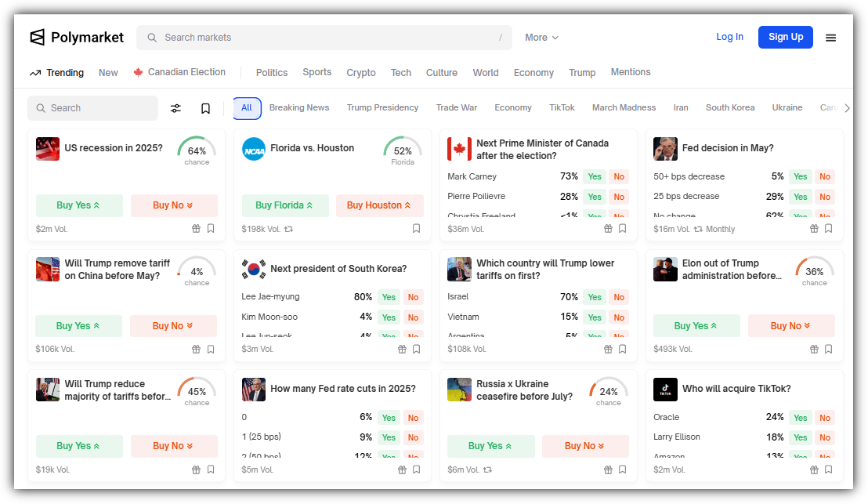Click the Sign Up button
This screenshot has height=504, width=868.
(786, 37)
